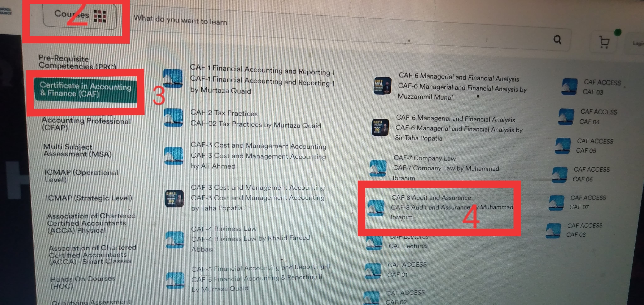Open Multi Subject Assessment (MSA) category
This screenshot has height=305, width=644.
tap(77, 150)
